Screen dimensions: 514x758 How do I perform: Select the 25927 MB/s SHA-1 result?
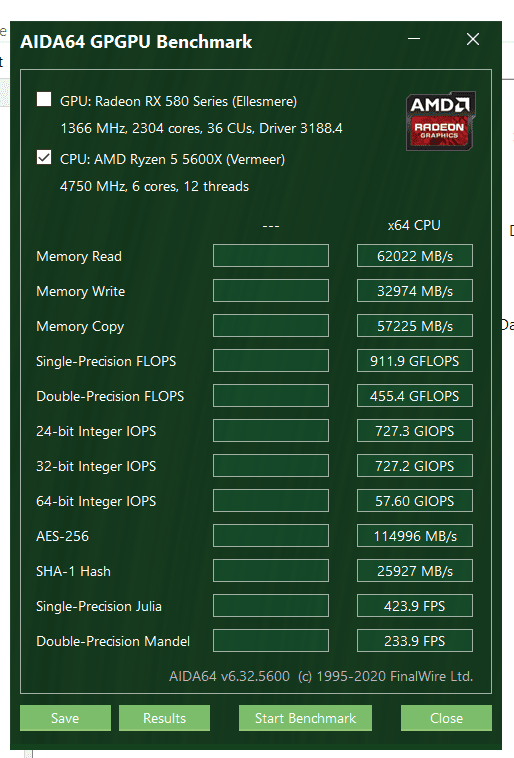point(415,571)
